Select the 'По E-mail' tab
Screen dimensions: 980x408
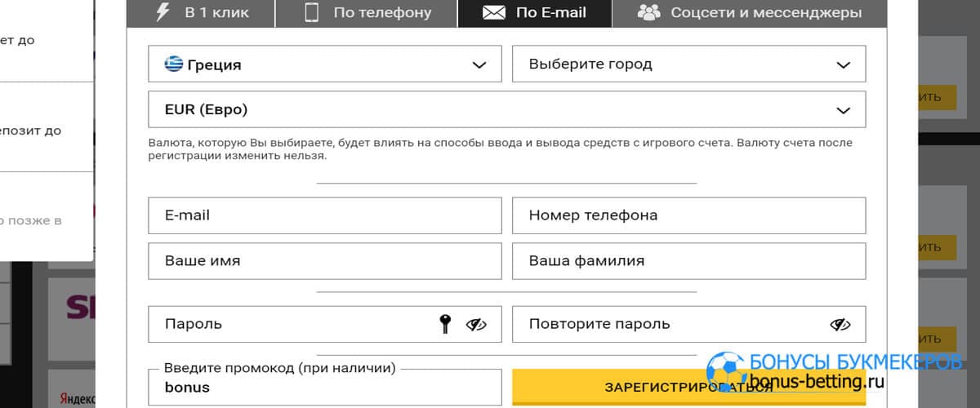pos(535,13)
